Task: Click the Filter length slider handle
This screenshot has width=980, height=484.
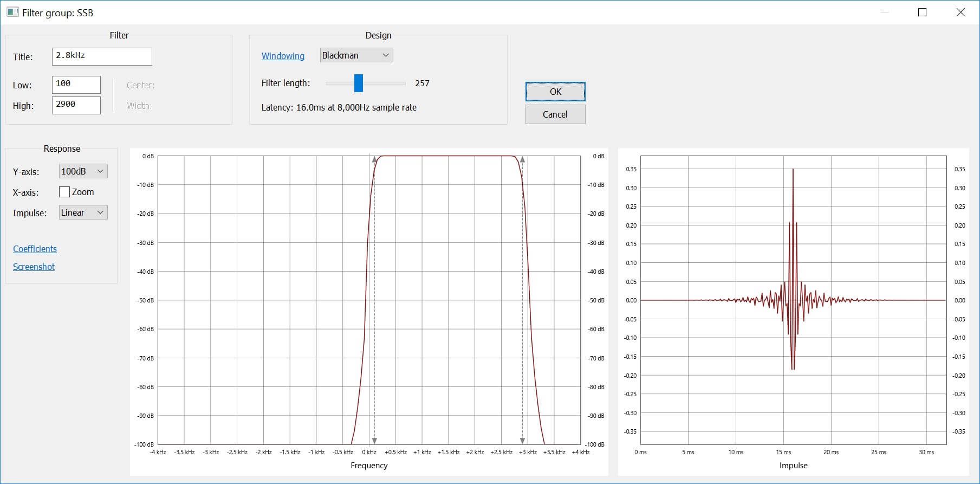Action: 358,83
